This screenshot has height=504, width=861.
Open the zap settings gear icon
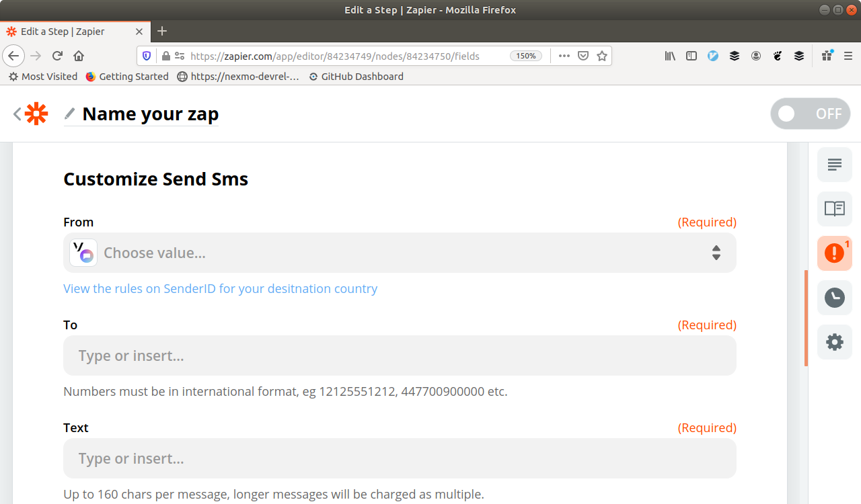click(835, 342)
